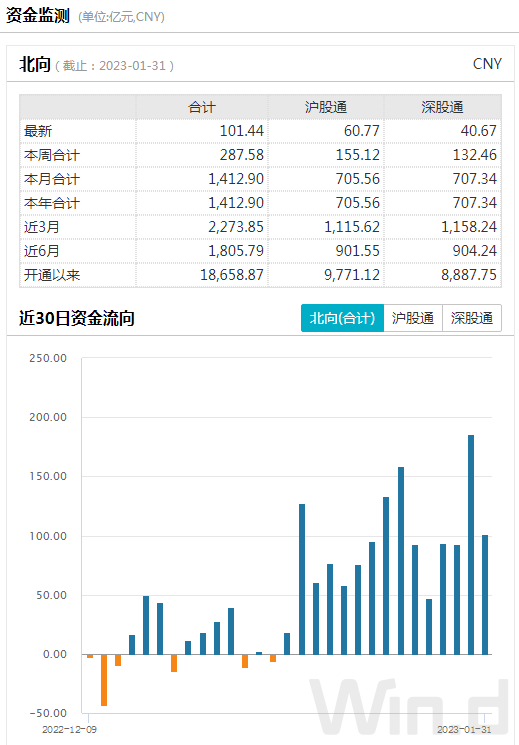Click the 2023-01-31 x-axis date label
The width and height of the screenshot is (519, 745).
pyautogui.click(x=464, y=729)
